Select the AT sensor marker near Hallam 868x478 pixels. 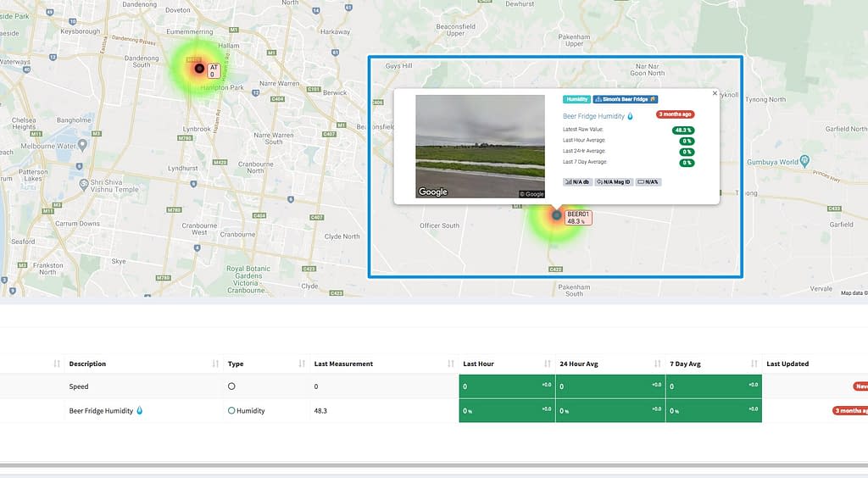point(199,69)
